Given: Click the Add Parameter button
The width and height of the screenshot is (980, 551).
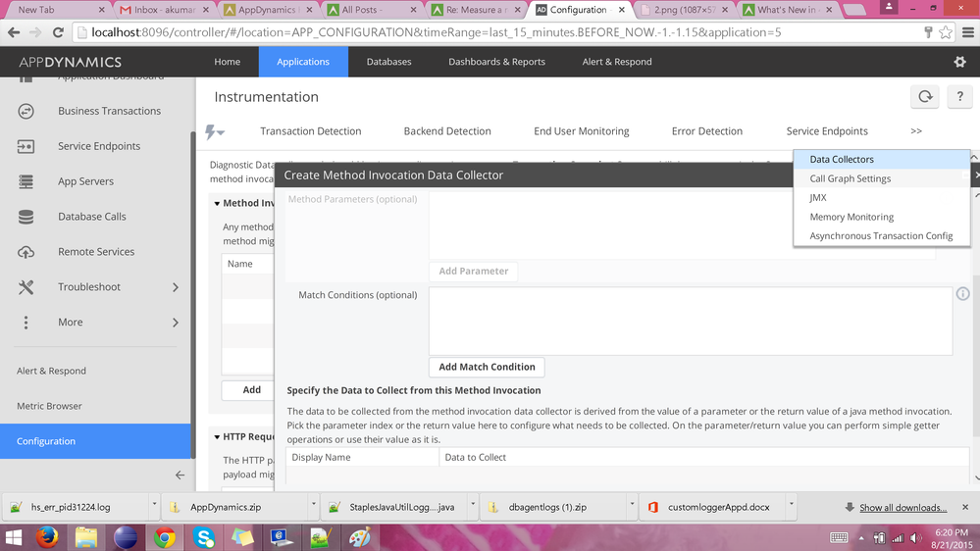Looking at the screenshot, I should click(x=473, y=272).
